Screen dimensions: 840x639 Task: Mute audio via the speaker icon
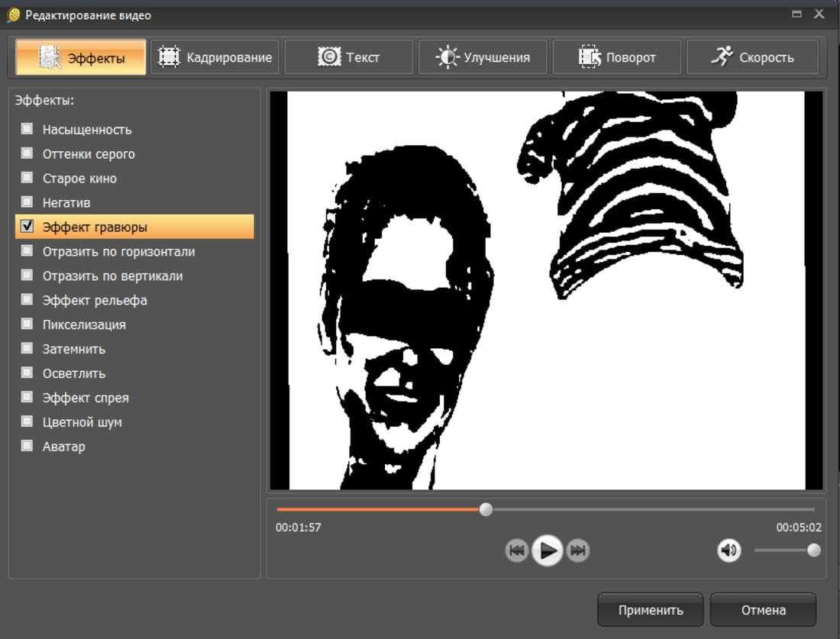pyautogui.click(x=729, y=550)
